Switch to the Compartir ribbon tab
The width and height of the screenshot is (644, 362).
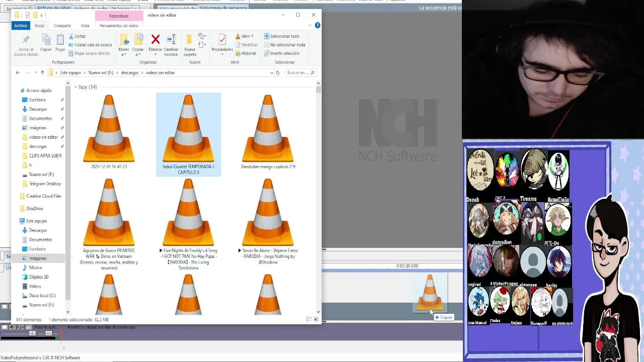62,26
